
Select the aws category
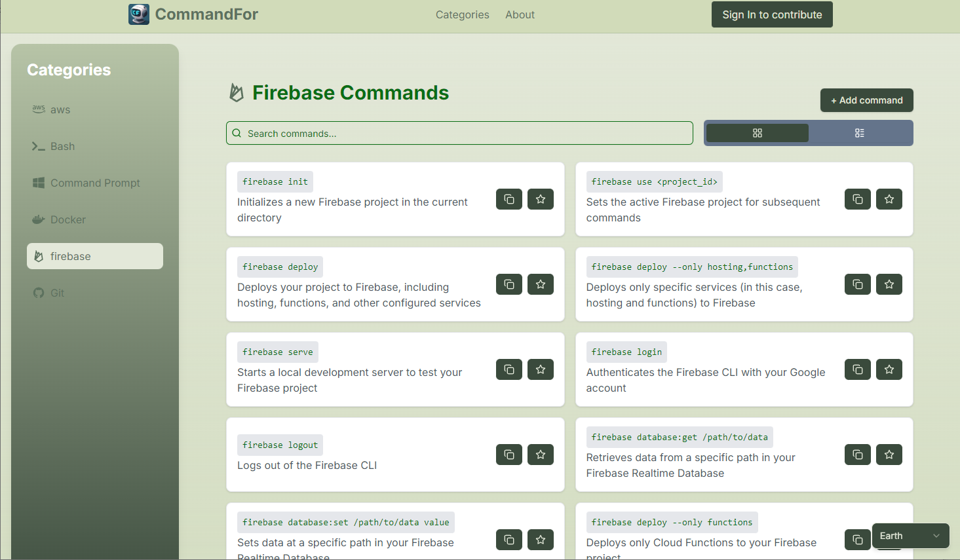tap(95, 109)
